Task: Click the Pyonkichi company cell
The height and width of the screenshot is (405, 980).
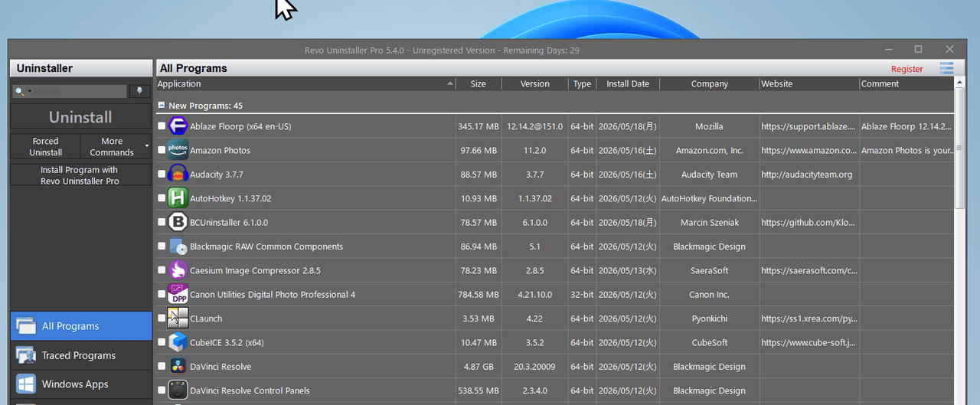Action: pos(709,318)
